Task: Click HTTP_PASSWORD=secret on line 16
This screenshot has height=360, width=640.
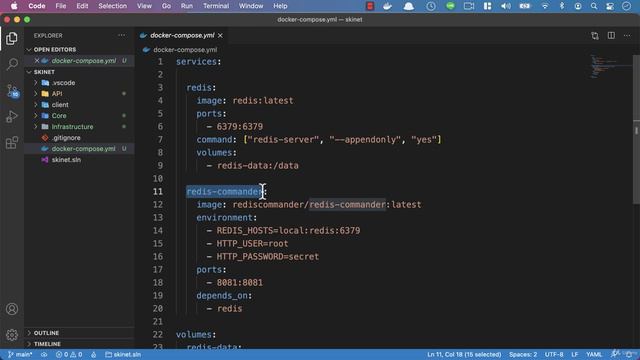Action: 268,257
